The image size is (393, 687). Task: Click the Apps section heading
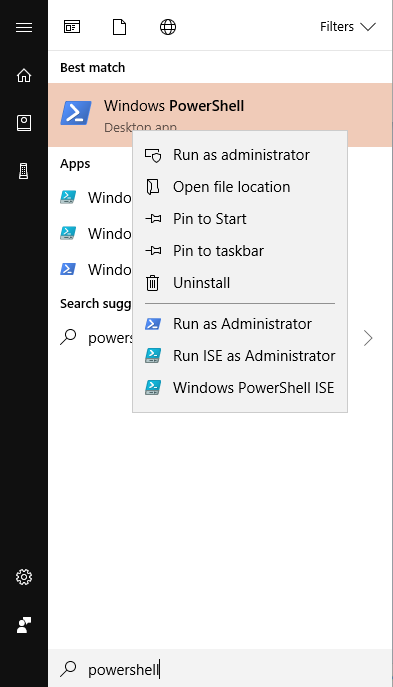point(75,164)
